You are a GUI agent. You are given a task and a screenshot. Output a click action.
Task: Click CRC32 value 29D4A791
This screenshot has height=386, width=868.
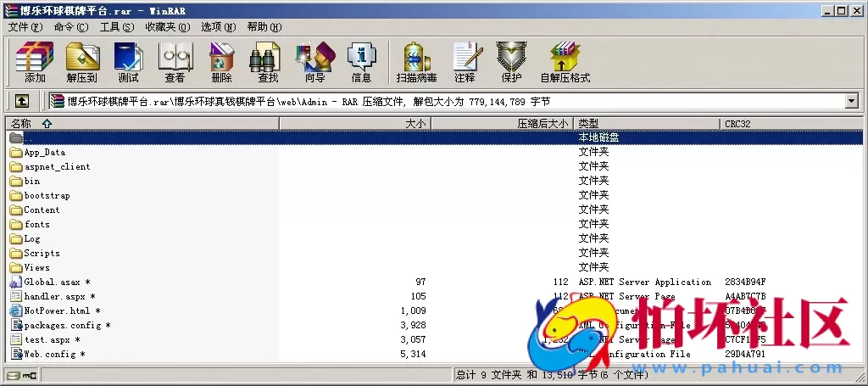point(745,354)
